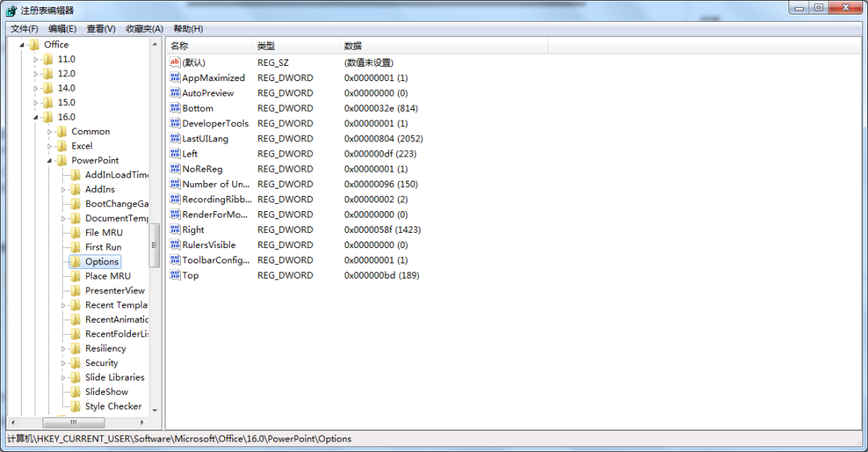Click the data 0x0000058f (1423)

(382, 230)
